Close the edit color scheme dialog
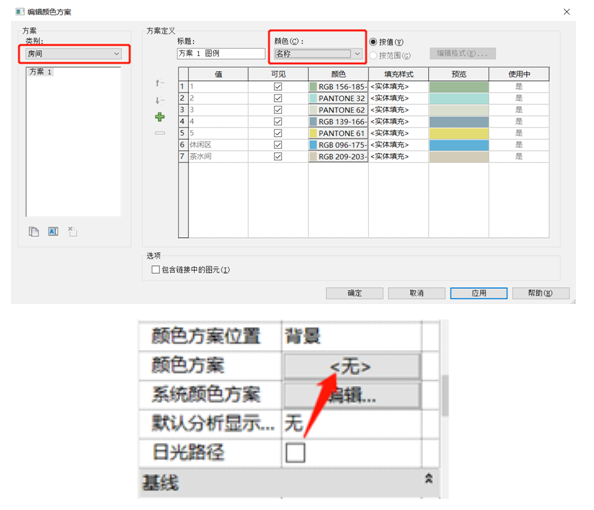The height and width of the screenshot is (510, 594). 566,12
